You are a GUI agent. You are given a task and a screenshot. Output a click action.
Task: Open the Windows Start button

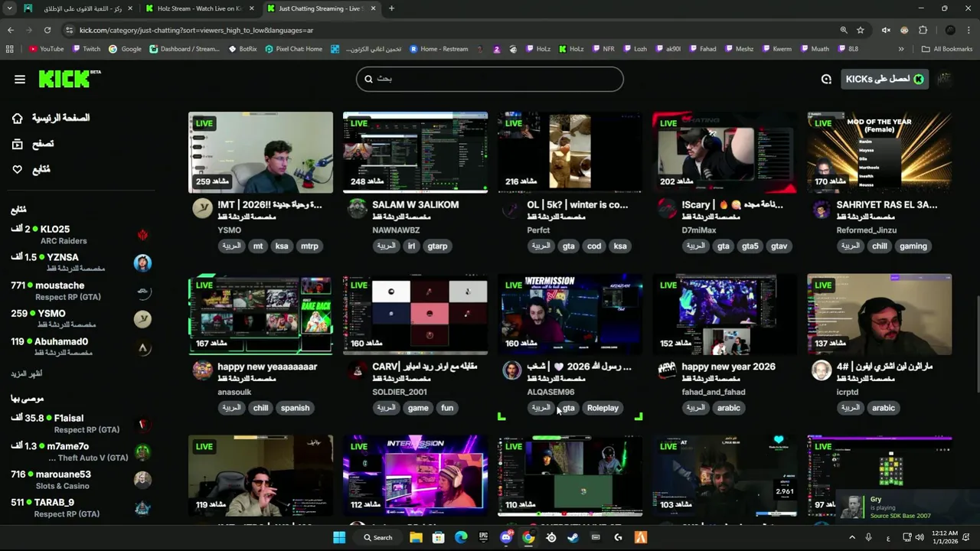[339, 537]
